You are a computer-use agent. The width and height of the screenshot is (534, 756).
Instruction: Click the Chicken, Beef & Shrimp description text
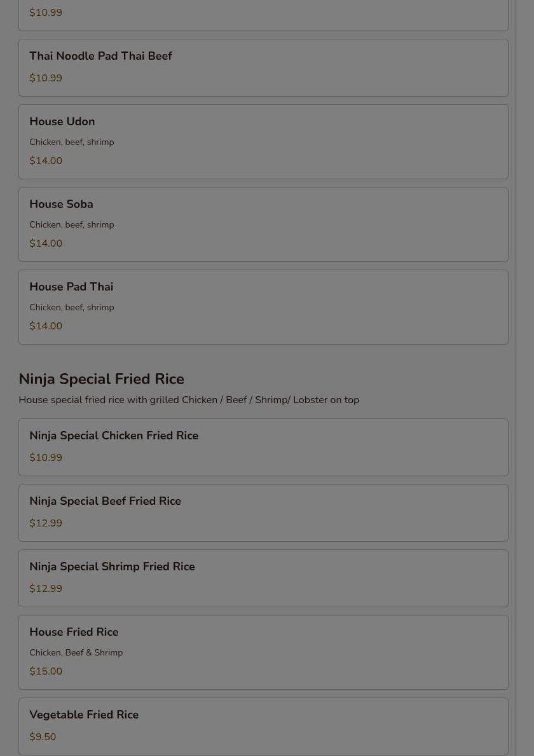(x=76, y=653)
